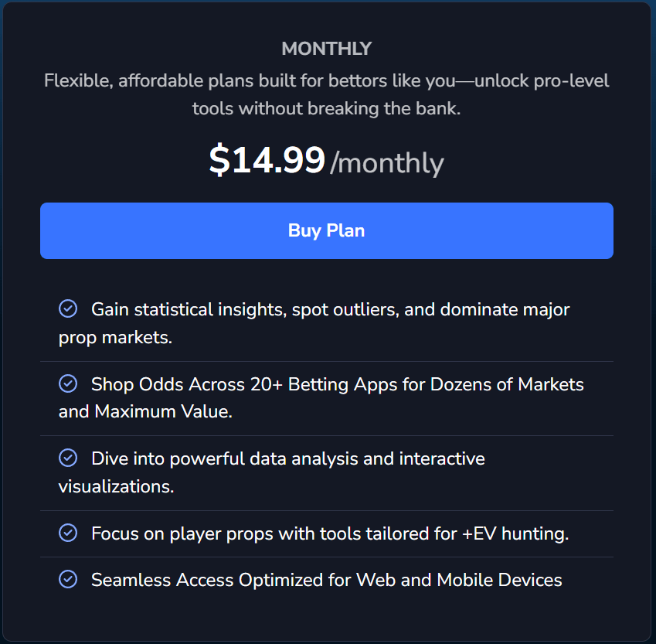Click the 'Flexible, affordable plans' description line
The width and height of the screenshot is (656, 644).
(x=326, y=80)
